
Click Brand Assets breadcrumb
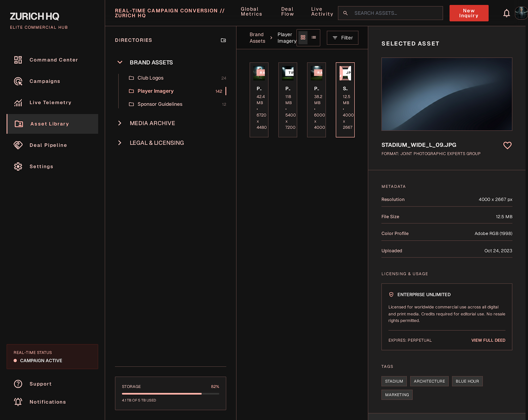point(257,38)
